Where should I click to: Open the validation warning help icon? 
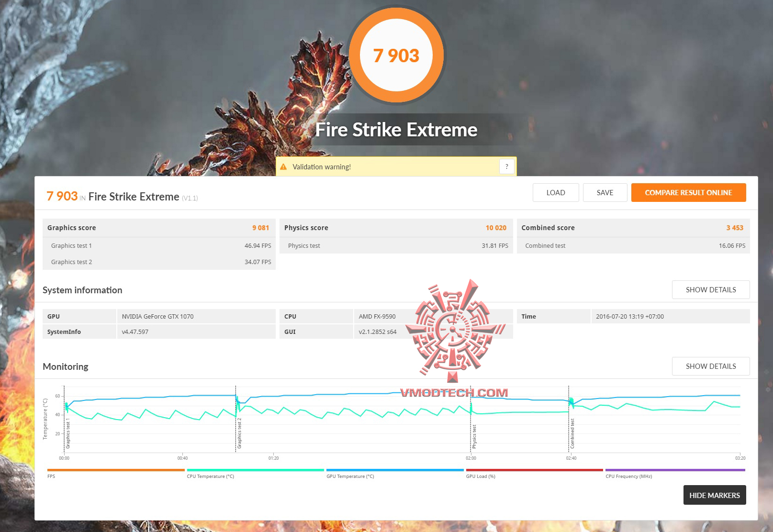coord(507,166)
